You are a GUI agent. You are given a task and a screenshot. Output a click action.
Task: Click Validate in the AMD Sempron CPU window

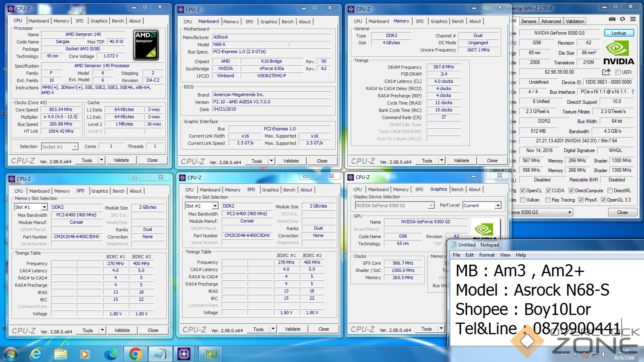click(x=121, y=160)
